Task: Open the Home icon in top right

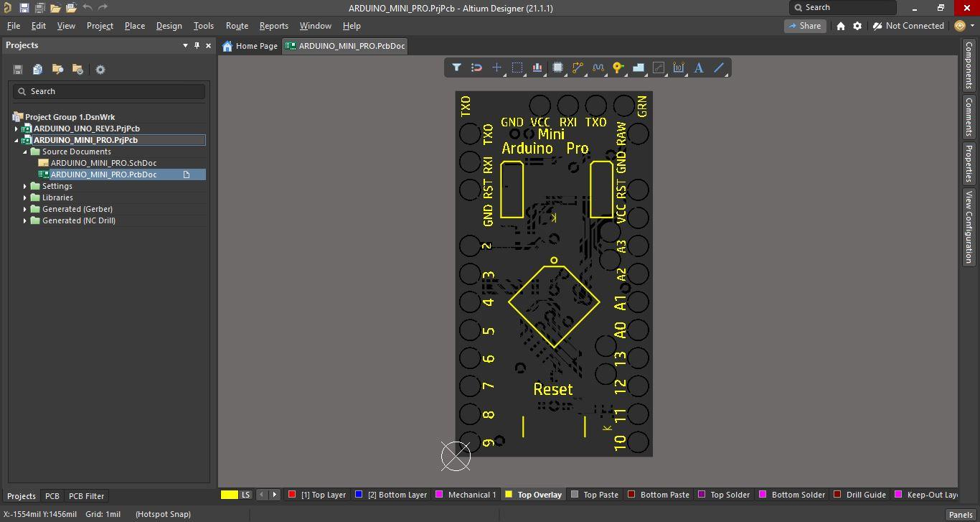Action: 841,26
